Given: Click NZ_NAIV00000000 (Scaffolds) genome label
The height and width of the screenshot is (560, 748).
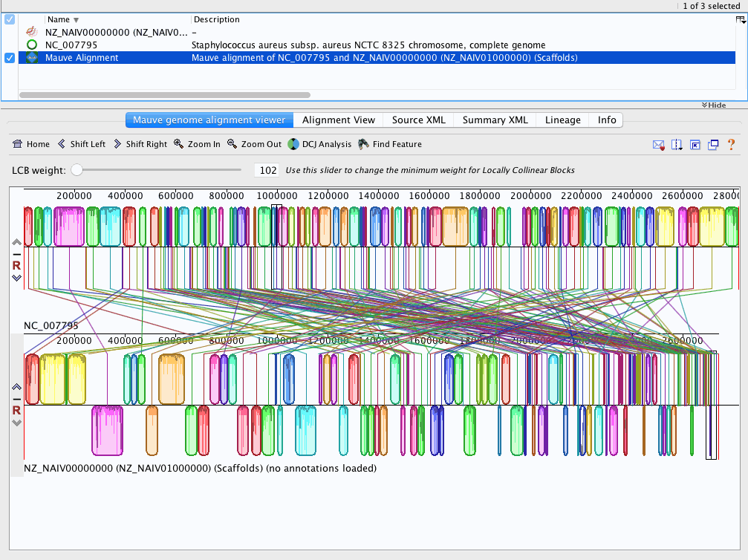Looking at the screenshot, I should (200, 469).
